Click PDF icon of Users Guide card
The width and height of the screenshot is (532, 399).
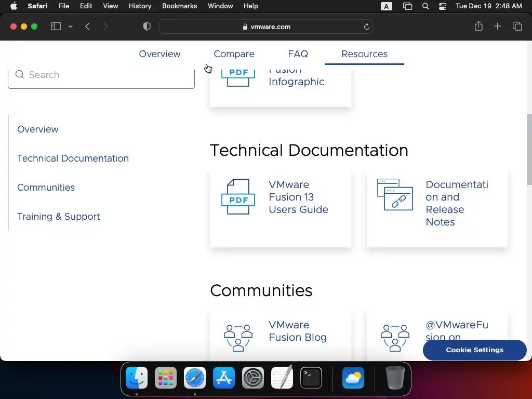pyautogui.click(x=238, y=196)
